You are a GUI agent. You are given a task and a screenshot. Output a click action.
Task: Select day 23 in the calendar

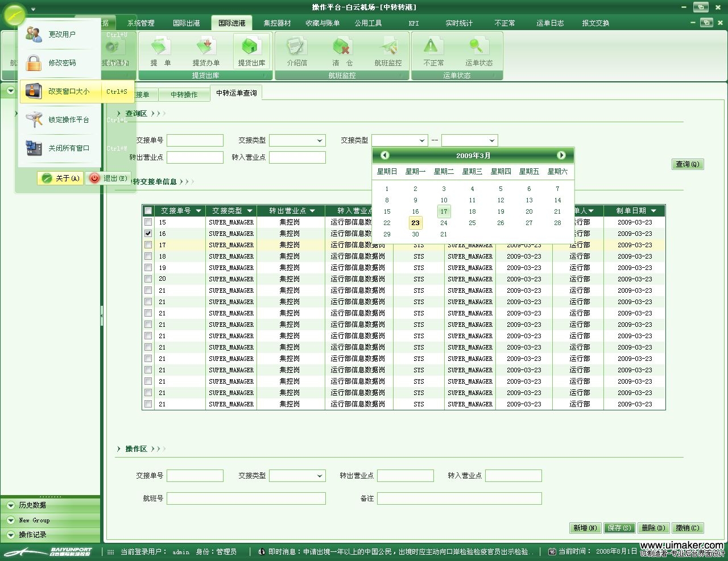coord(415,223)
